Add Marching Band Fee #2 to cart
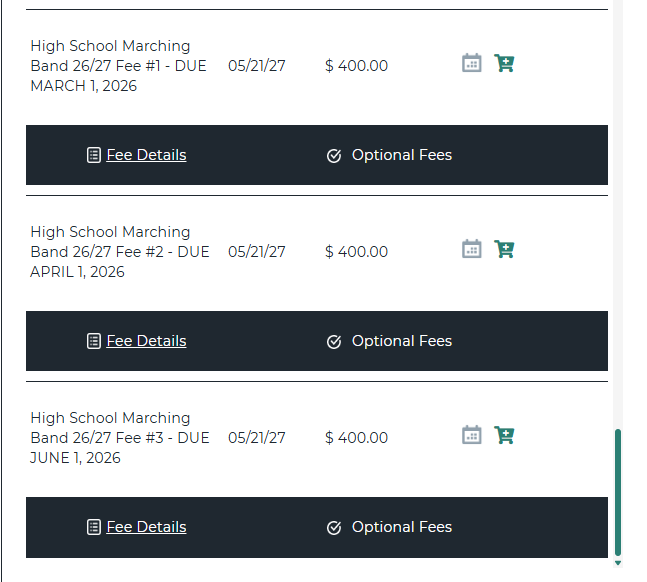 (504, 249)
